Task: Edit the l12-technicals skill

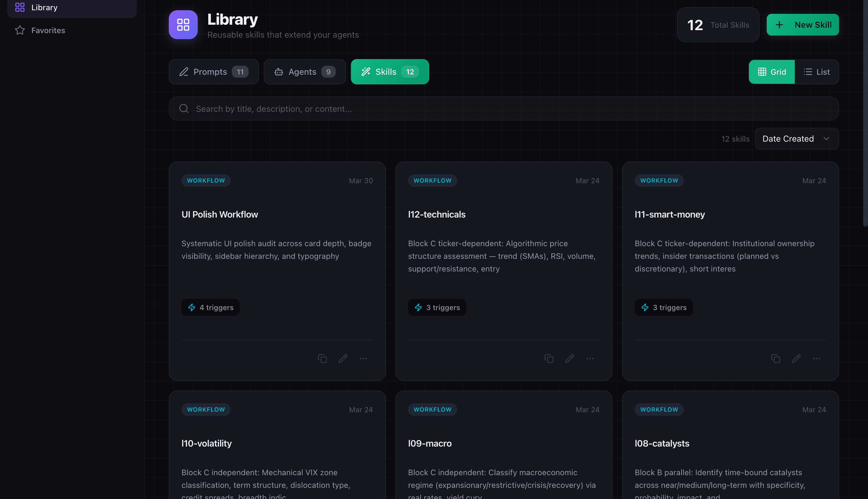Action: tap(570, 359)
